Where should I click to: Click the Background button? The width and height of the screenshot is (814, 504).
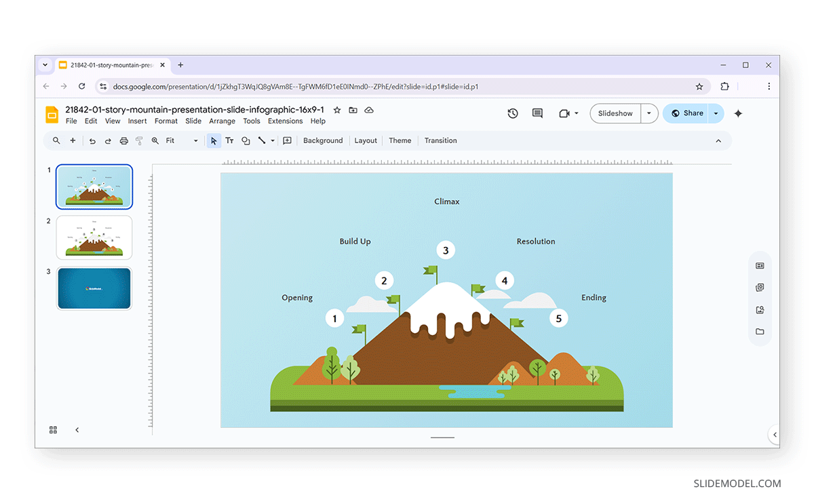point(323,141)
